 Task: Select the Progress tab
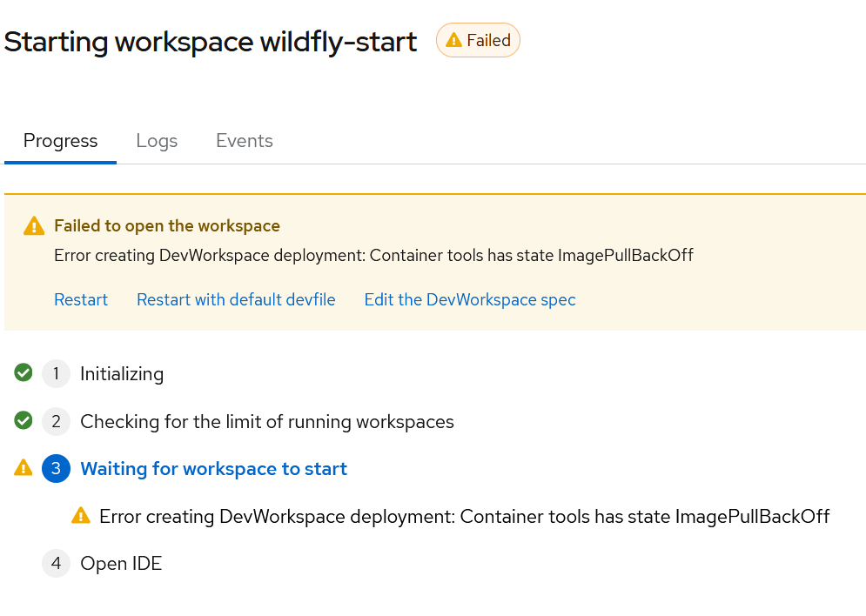60,141
